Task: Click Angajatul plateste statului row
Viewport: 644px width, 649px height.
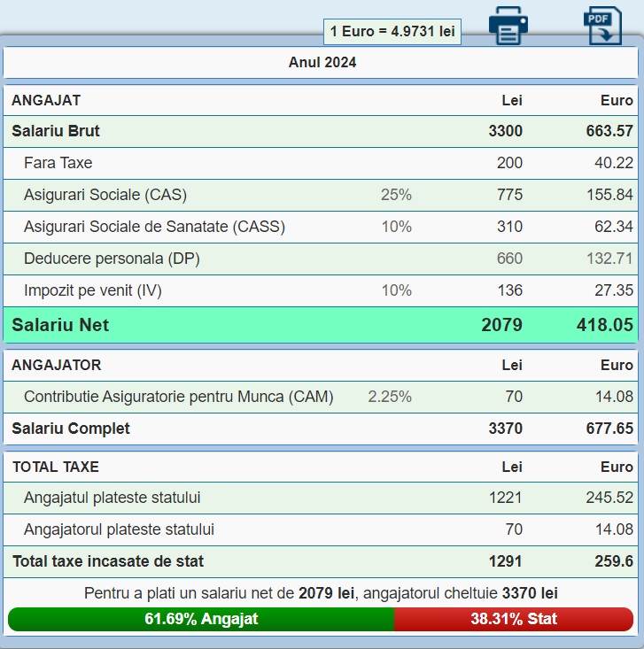Action: pyautogui.click(x=113, y=498)
